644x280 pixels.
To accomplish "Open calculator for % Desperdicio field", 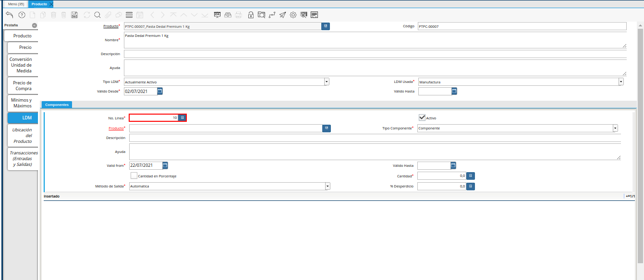I will coord(471,186).
